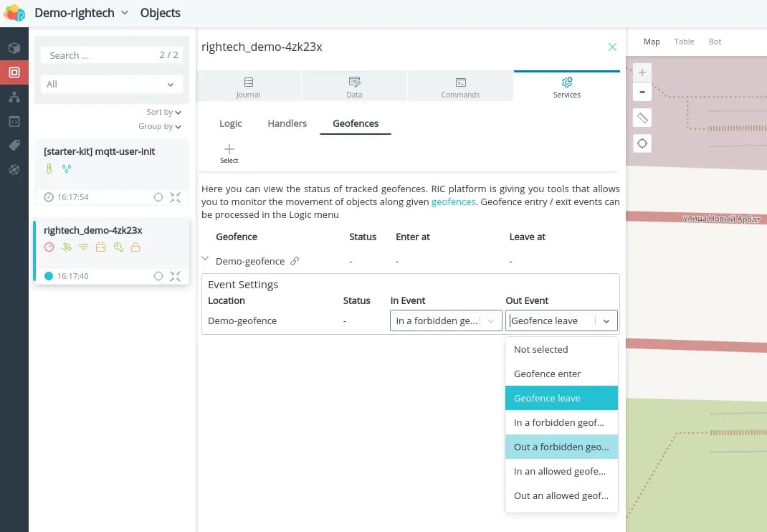Select 'Not selected' in dropdown list

click(561, 349)
